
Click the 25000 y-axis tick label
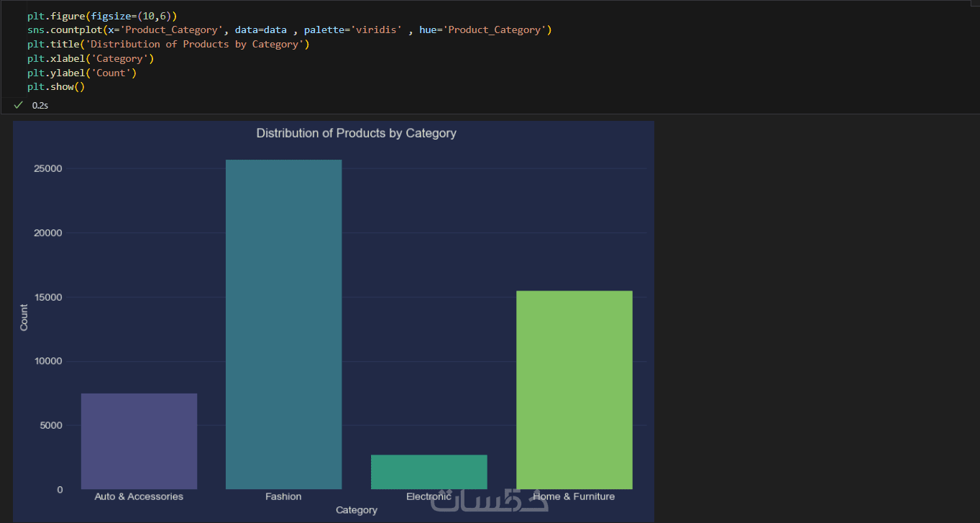[x=49, y=168]
